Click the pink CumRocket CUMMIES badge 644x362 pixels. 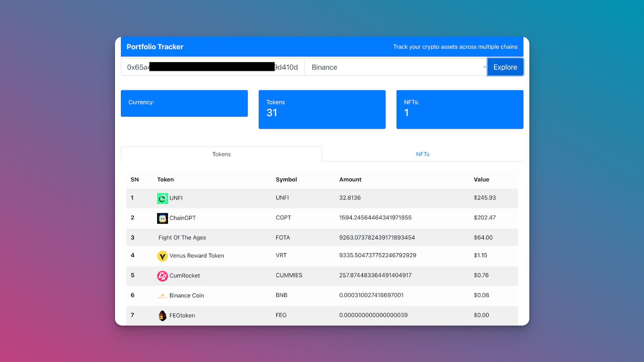click(x=163, y=276)
